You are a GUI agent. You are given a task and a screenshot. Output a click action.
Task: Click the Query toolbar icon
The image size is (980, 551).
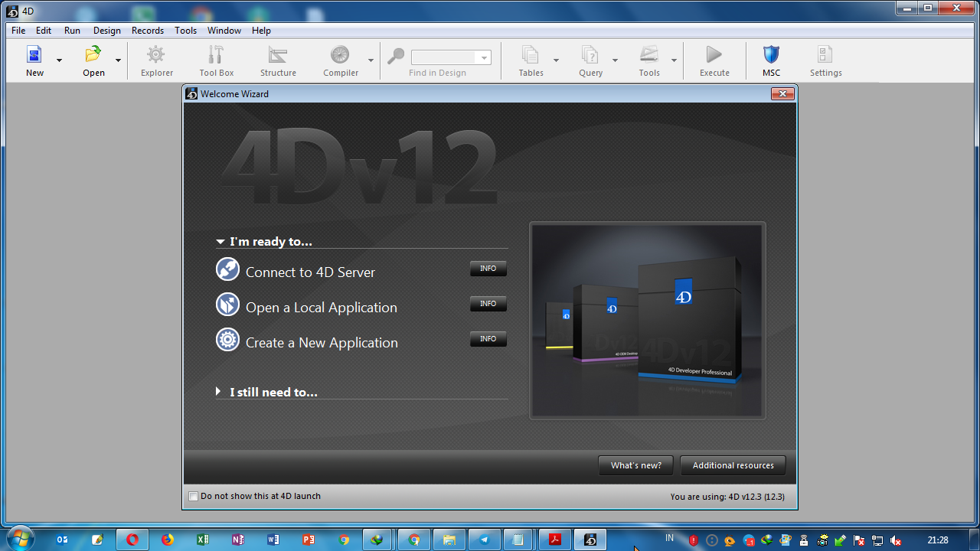590,54
